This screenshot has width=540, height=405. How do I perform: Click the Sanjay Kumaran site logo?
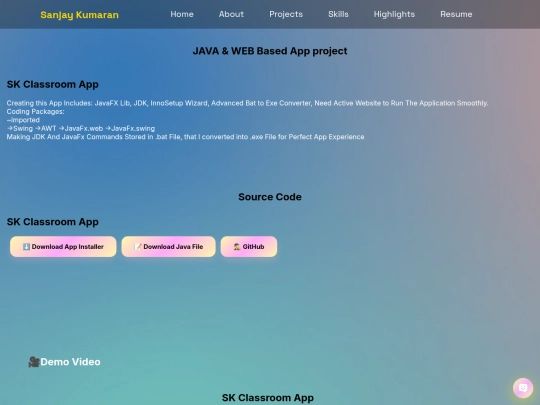tap(80, 15)
